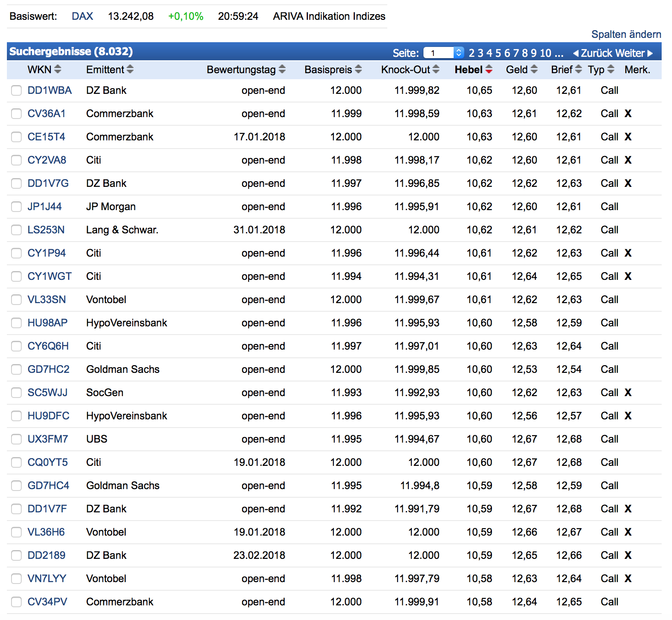Sort by Basispreis sort arrows
Image resolution: width=672 pixels, height=620 pixels.
358,69
